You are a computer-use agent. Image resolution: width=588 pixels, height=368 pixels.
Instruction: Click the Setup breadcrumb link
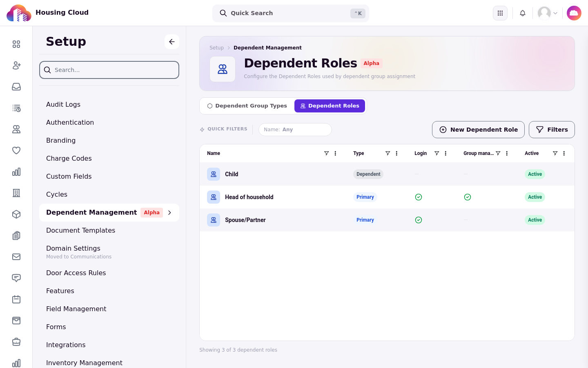coord(216,48)
